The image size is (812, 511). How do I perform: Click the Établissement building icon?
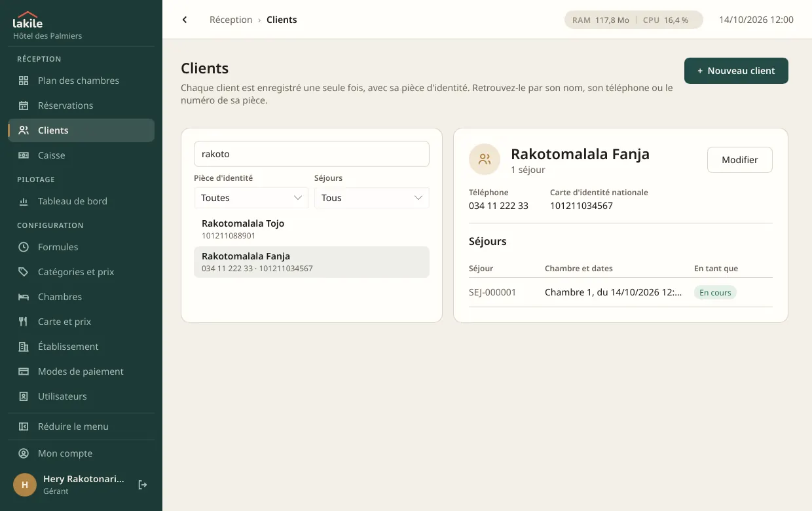24,347
